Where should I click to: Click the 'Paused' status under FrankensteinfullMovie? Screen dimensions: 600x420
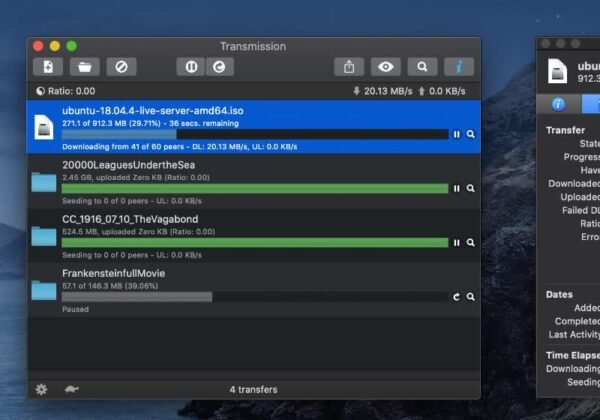75,309
